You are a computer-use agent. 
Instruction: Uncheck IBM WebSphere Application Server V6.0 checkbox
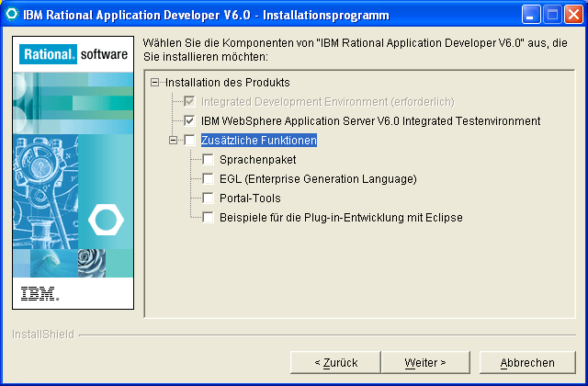coord(189,120)
